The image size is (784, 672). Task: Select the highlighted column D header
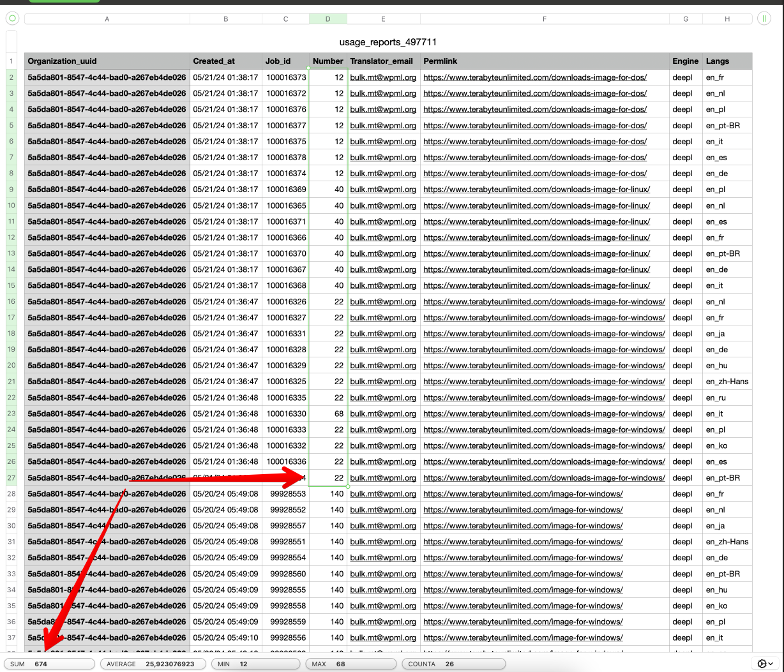(x=328, y=19)
